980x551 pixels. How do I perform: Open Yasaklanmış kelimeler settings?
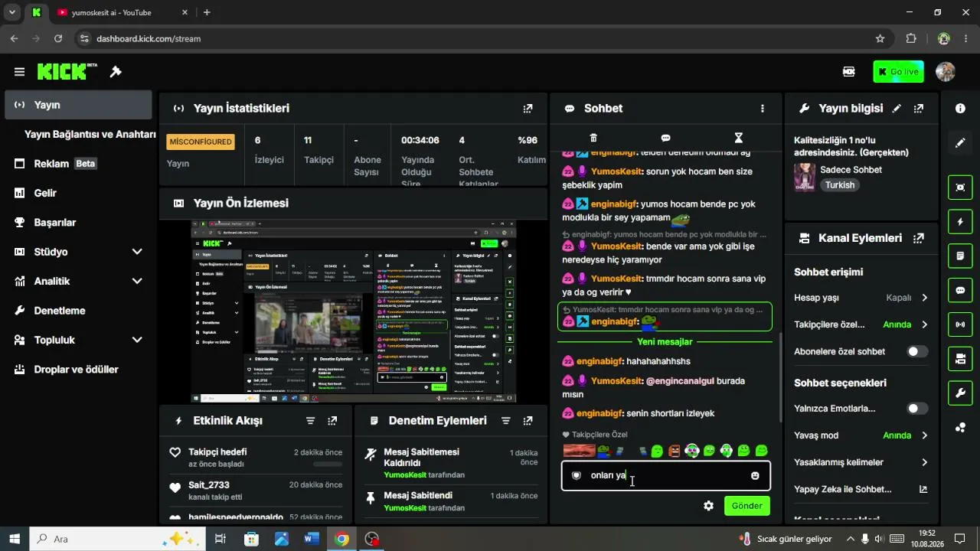861,462
